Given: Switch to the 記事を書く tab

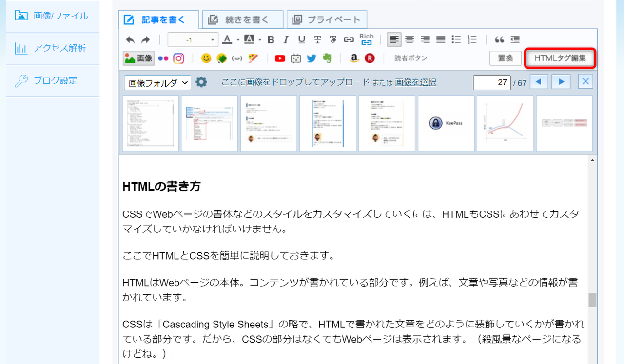Looking at the screenshot, I should (159, 19).
